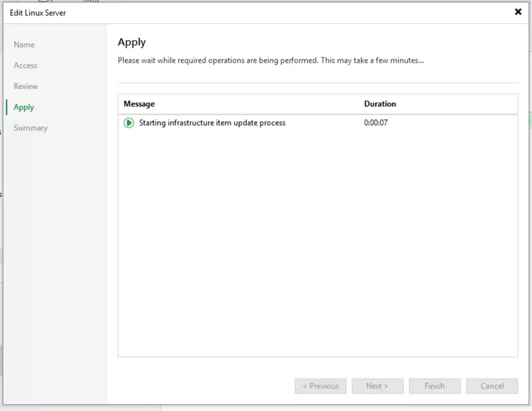Sort by the Duration column header
532x411 pixels.
380,104
